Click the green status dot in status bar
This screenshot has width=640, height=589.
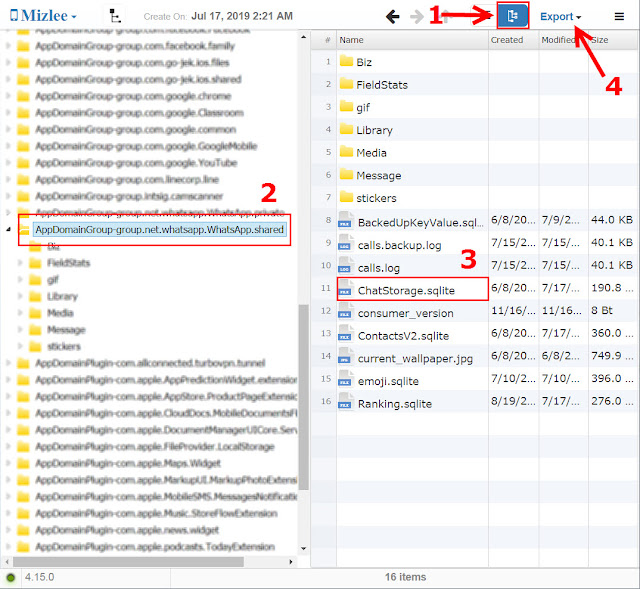click(x=11, y=578)
